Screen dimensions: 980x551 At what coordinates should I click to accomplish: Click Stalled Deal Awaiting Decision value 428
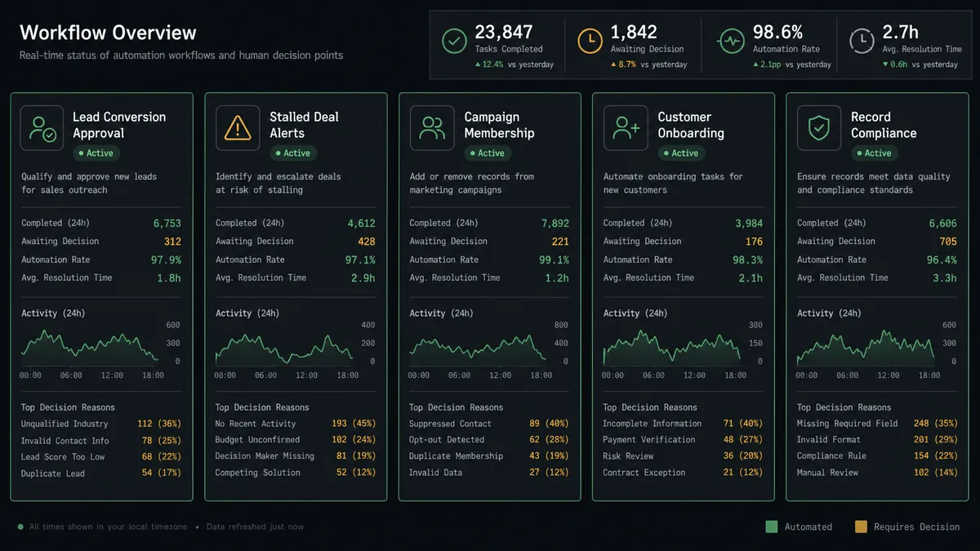coord(367,242)
